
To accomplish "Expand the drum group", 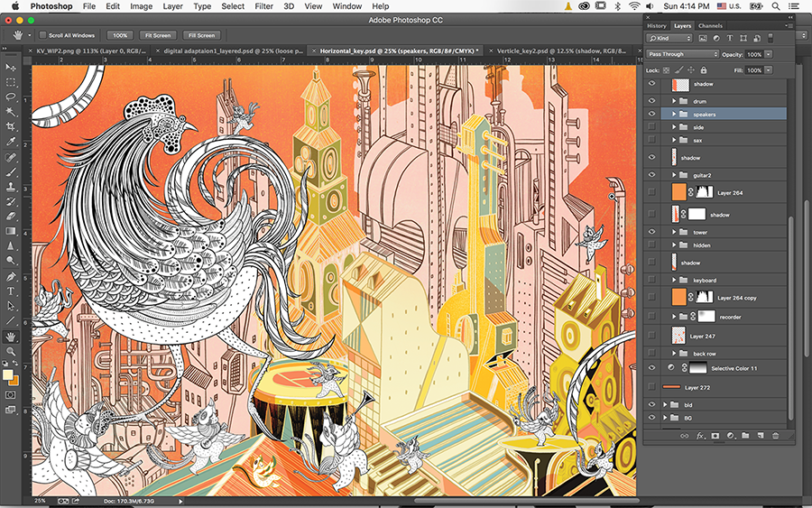I will (674, 101).
